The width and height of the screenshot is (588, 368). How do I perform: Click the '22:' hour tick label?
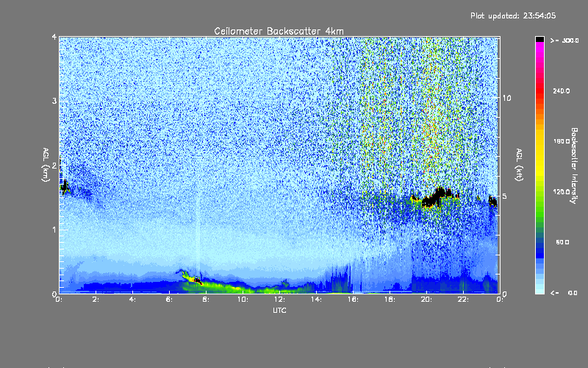[463, 300]
